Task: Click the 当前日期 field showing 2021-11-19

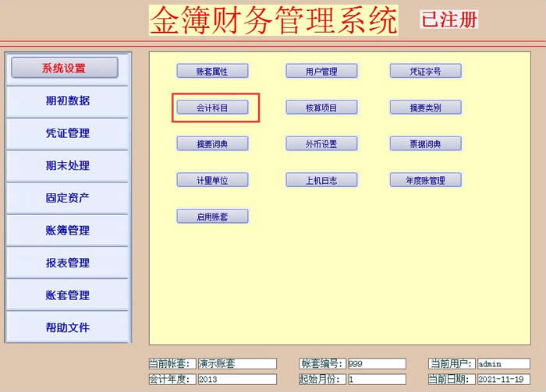Action: [x=504, y=379]
